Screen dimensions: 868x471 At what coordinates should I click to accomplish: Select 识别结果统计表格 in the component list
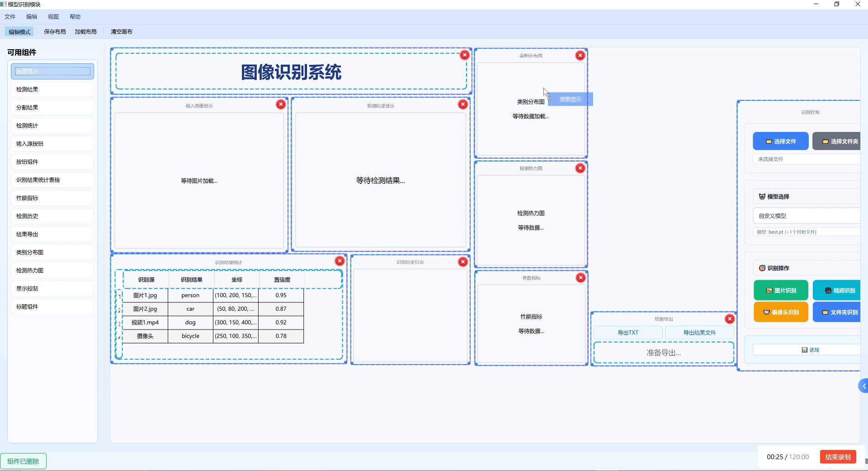pyautogui.click(x=52, y=180)
